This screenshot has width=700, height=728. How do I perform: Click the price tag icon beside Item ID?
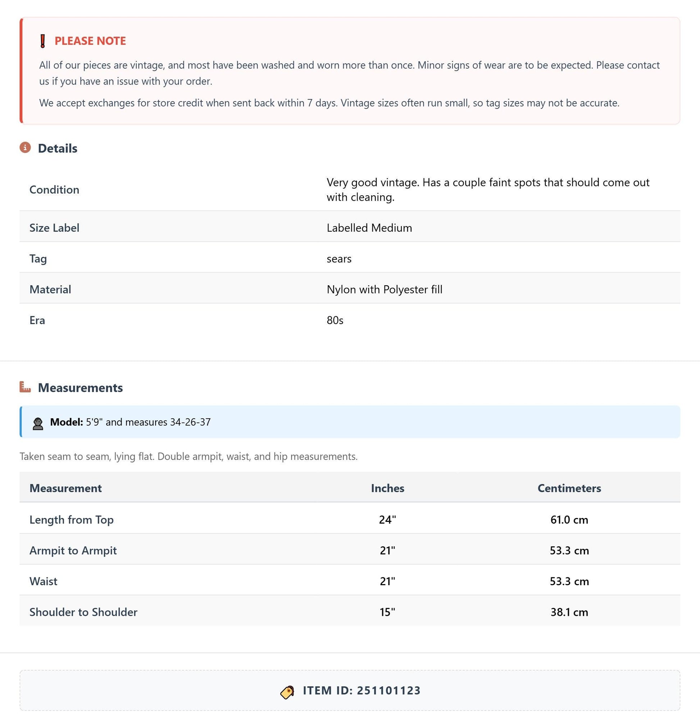[x=287, y=692]
